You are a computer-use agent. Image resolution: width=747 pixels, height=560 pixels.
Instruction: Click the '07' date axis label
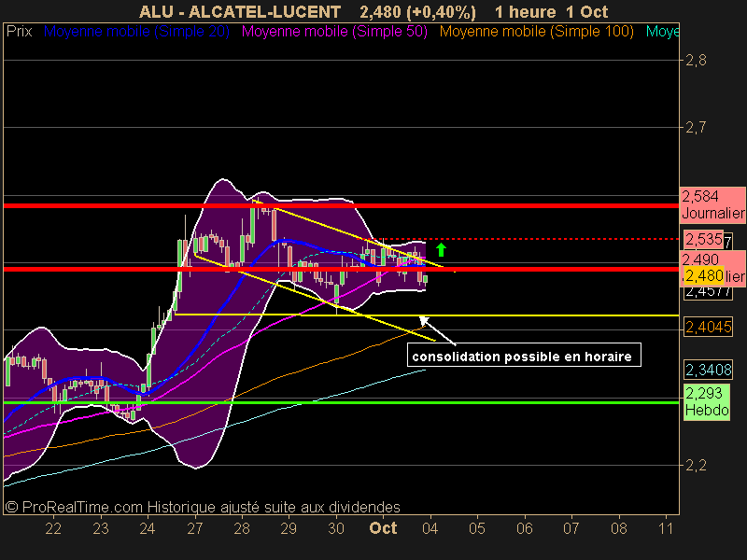571,528
